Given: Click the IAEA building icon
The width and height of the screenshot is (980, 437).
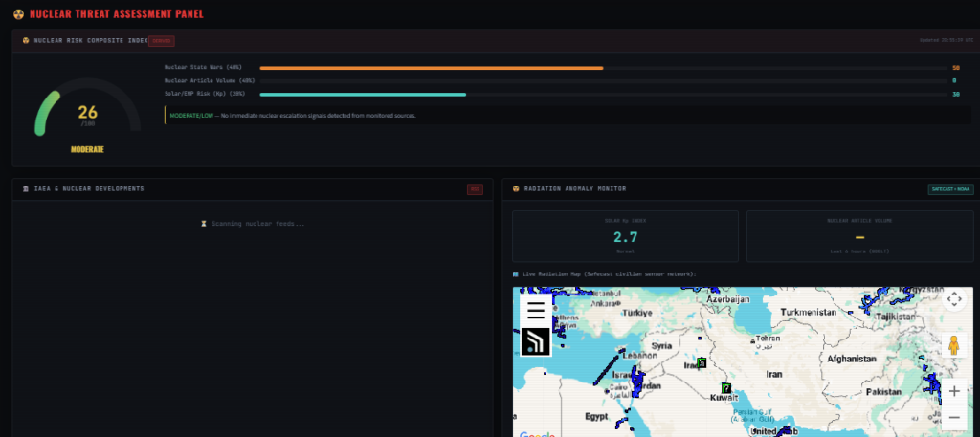Looking at the screenshot, I should tap(25, 189).
